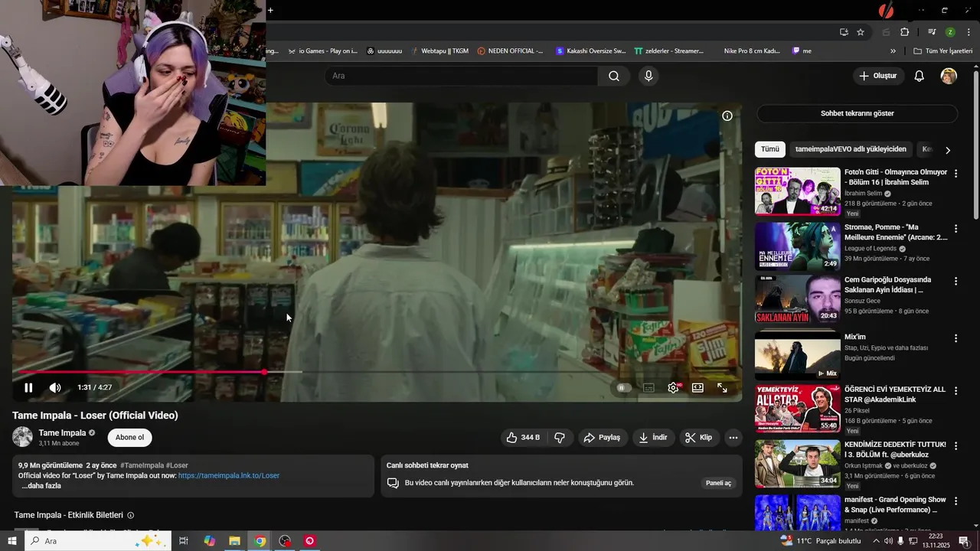Open Tüm Yer İşaretleri folder
This screenshot has height=551, width=980.
coord(943,51)
